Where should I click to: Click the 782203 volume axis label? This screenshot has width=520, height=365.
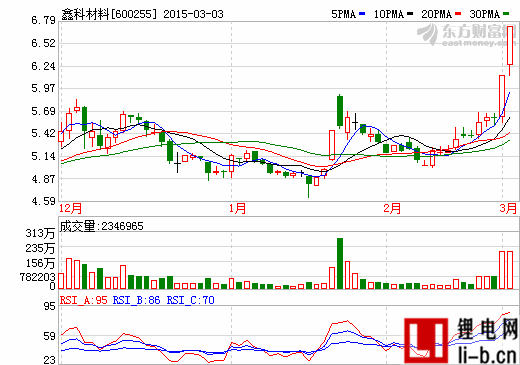click(x=37, y=277)
